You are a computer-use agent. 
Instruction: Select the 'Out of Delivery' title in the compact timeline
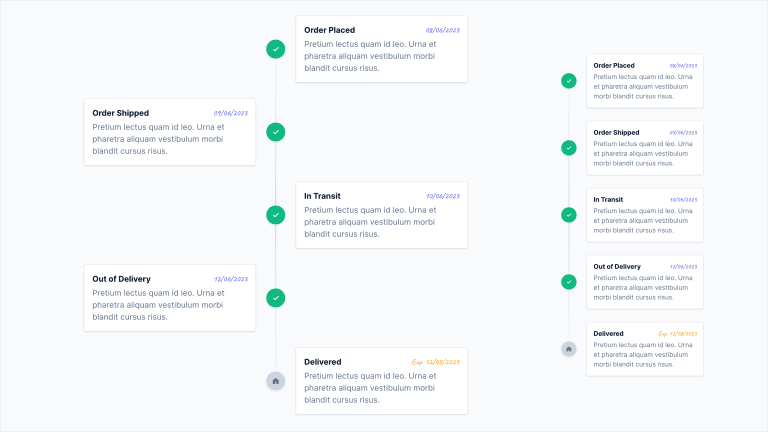click(x=617, y=267)
